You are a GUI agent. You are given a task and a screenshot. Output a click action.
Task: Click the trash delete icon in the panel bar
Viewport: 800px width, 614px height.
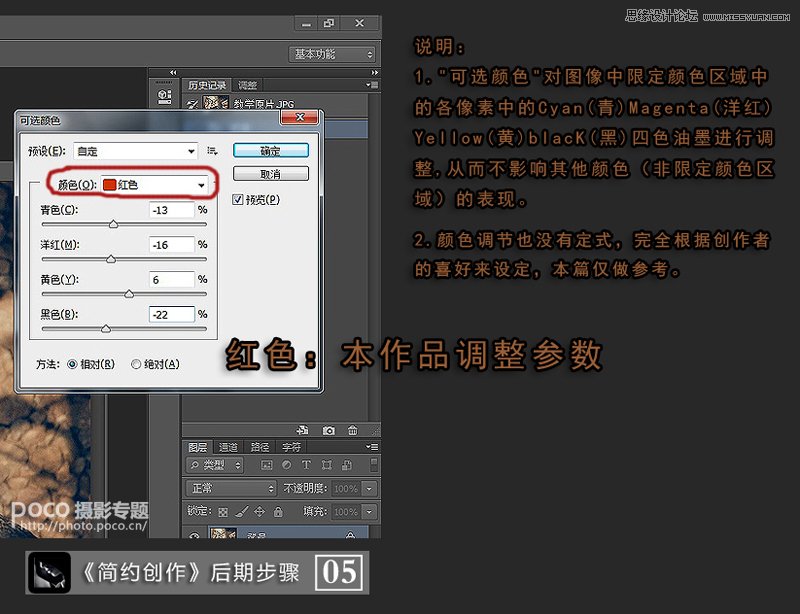pyautogui.click(x=354, y=430)
